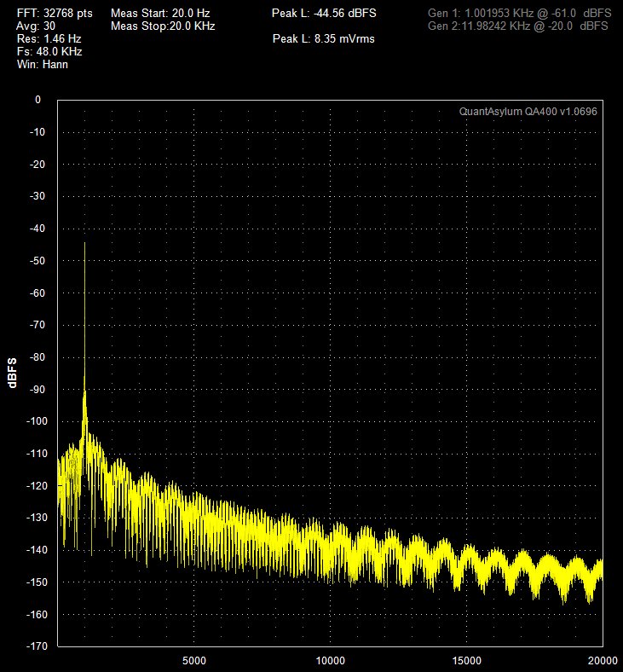This screenshot has height=672, width=623.
Task: Click the -90 y-axis label
Action: click(37, 389)
